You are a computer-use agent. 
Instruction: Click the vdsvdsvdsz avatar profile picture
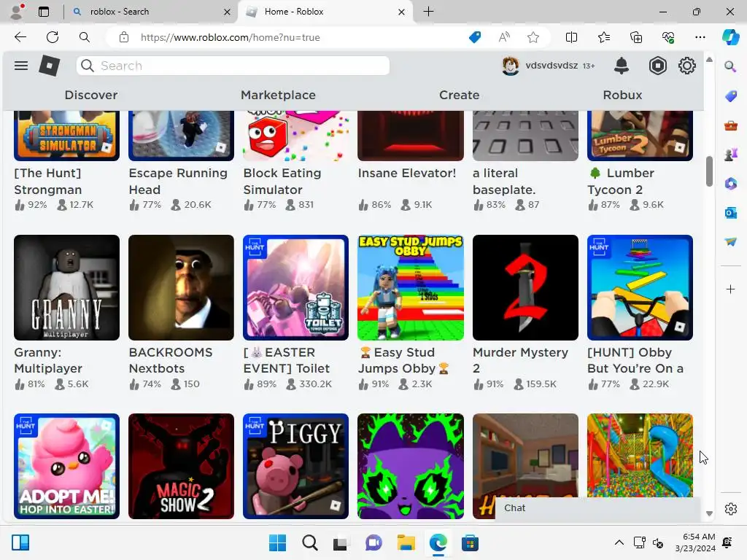pos(510,66)
